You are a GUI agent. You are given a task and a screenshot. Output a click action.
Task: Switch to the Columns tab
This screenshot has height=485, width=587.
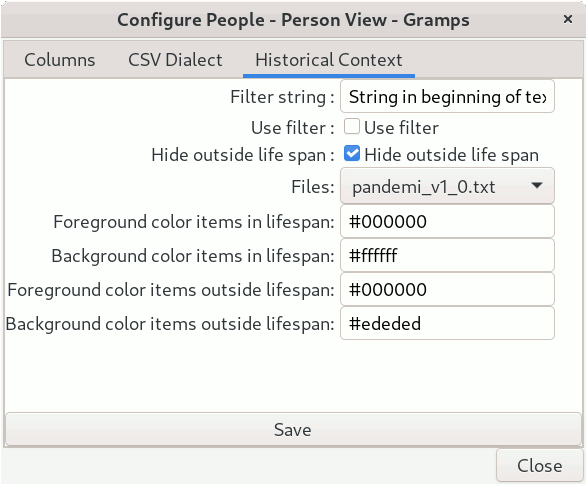(x=60, y=60)
